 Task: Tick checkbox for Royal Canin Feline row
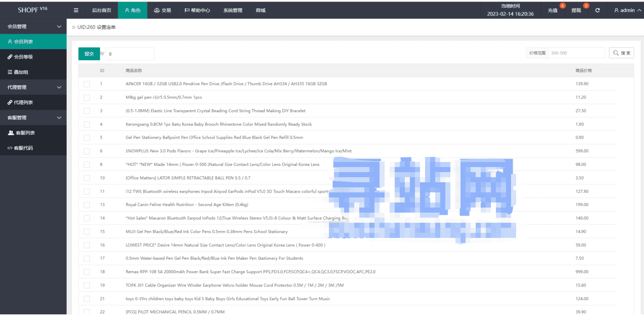click(x=87, y=205)
